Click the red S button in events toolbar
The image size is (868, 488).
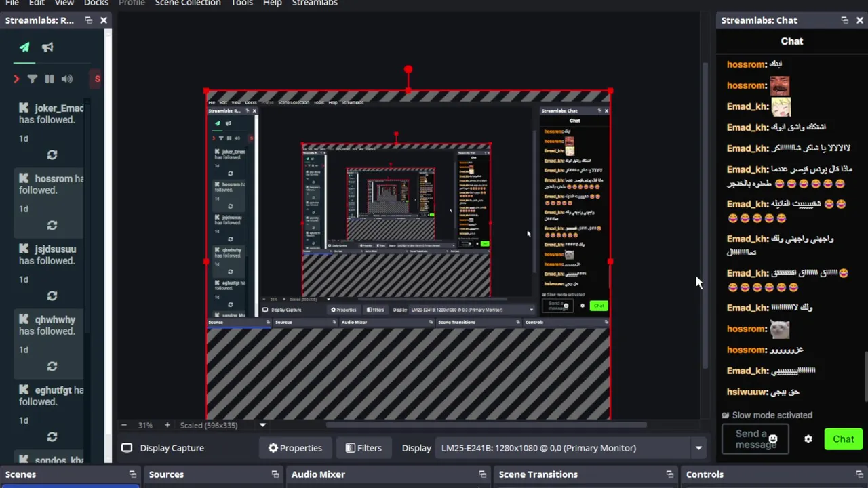click(x=97, y=79)
